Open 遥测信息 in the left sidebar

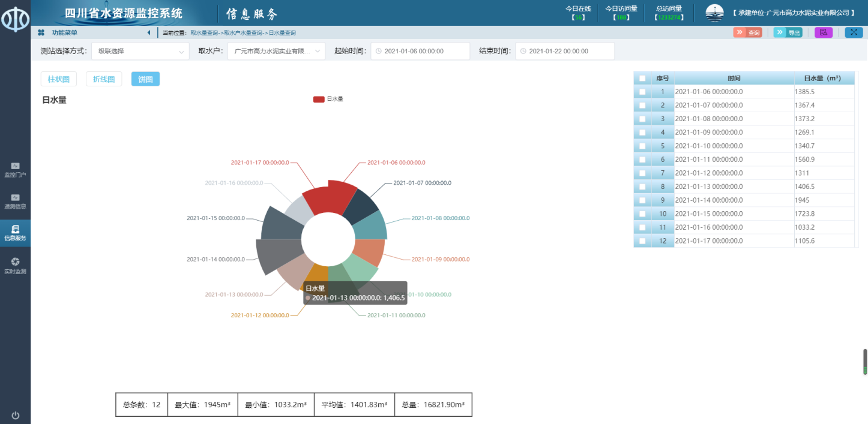(x=15, y=201)
